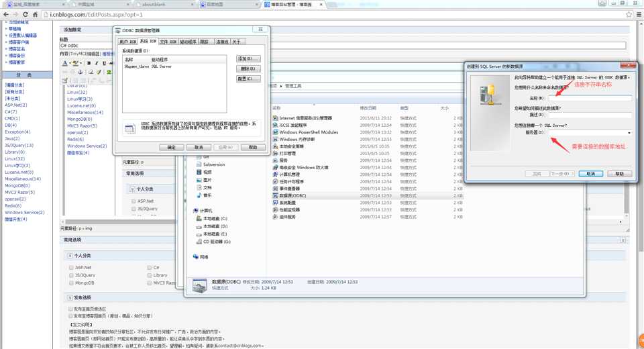Switch to 连接池 tab
Image resolution: width=644 pixels, height=349 pixels.
222,42
